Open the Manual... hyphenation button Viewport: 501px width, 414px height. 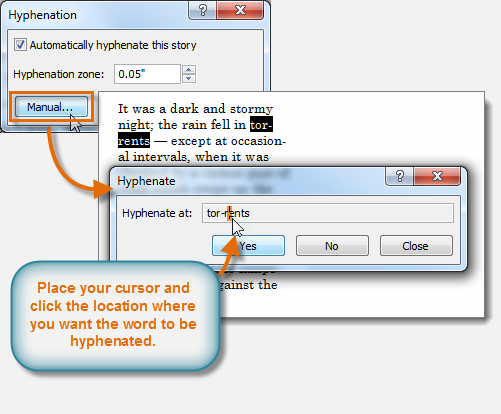pos(51,107)
